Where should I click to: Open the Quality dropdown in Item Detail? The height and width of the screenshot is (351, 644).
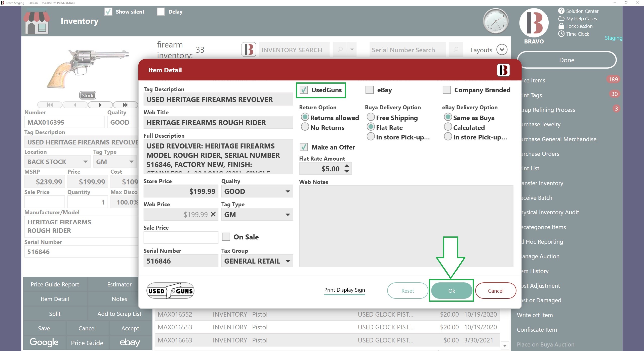point(288,191)
